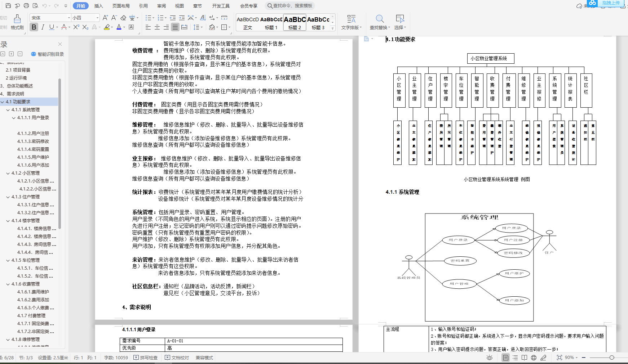
Task: Open Print Preview from quick access bar
Action: 35,6
